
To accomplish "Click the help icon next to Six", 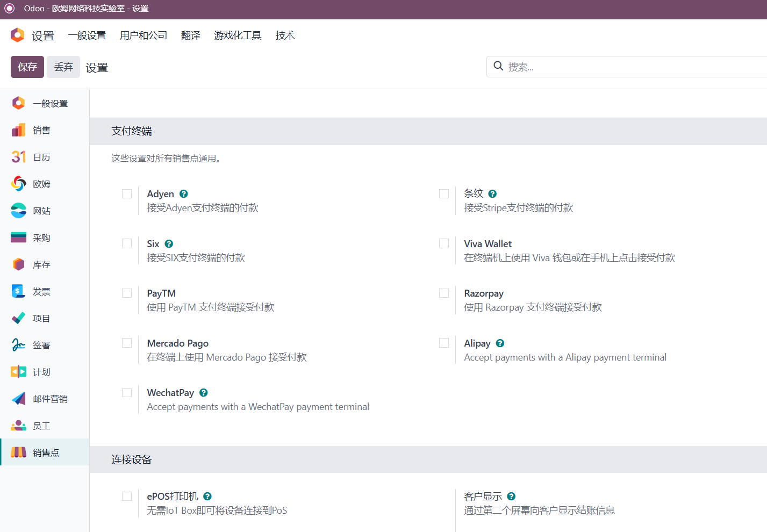I will point(169,244).
